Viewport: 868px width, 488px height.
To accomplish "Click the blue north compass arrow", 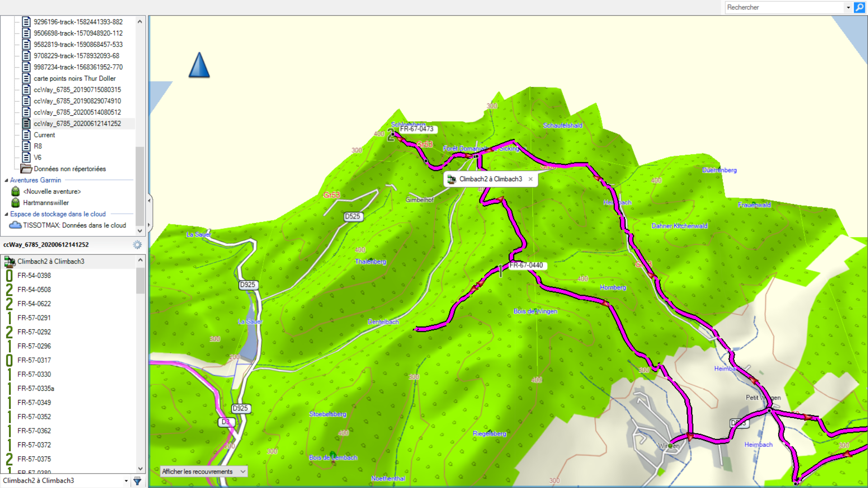I will [199, 65].
